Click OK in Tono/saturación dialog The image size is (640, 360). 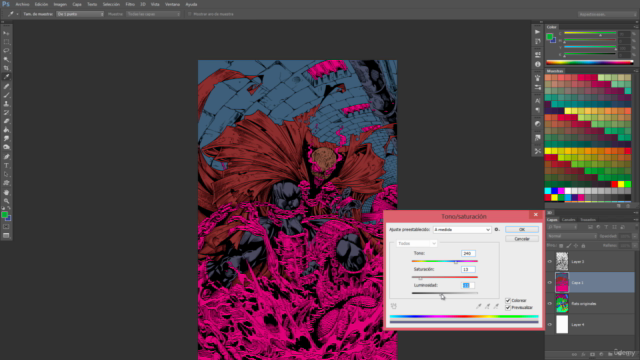click(x=522, y=230)
